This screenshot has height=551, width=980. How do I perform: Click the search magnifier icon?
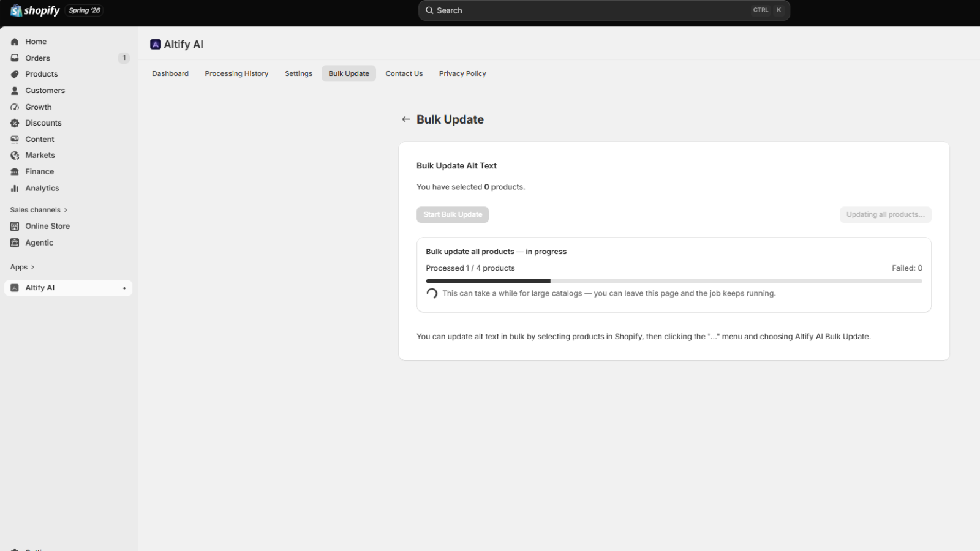tap(430, 10)
